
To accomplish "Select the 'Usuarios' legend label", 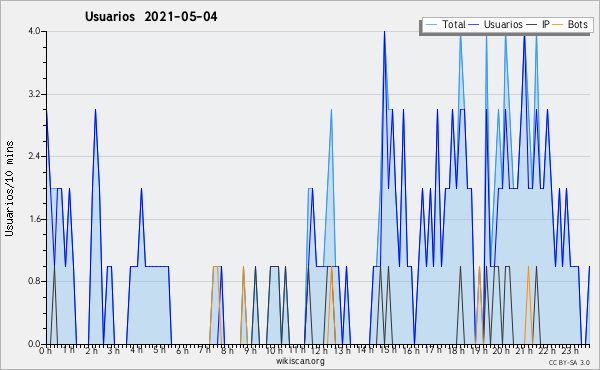I will [503, 24].
